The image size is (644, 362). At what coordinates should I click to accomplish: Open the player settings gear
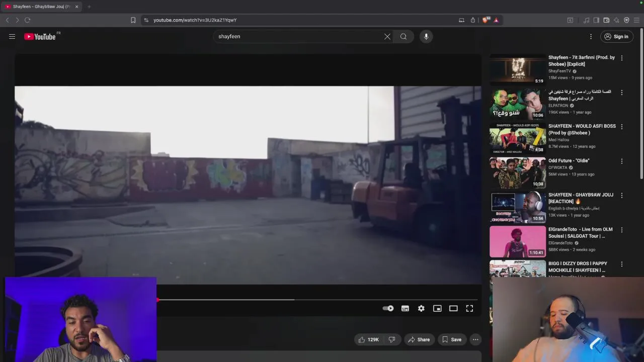coord(421,308)
